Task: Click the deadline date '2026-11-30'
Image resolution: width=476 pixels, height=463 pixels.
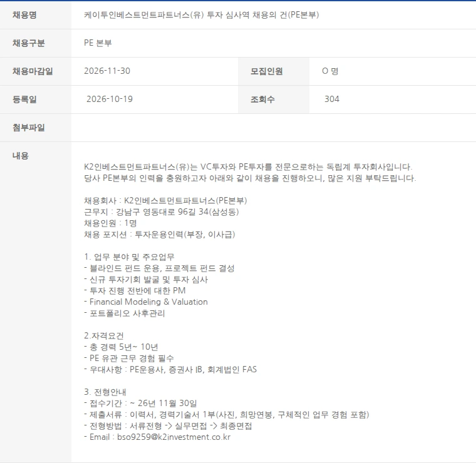Action: (x=107, y=71)
